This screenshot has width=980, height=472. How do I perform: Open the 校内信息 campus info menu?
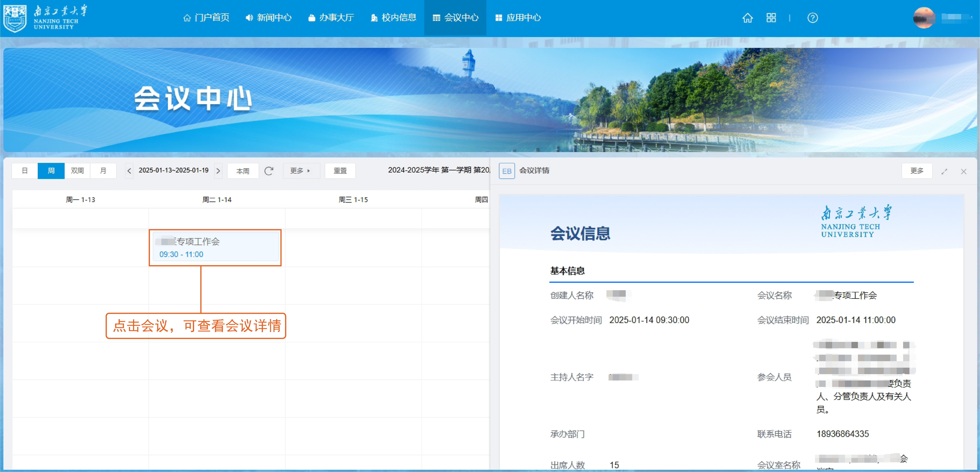point(393,18)
